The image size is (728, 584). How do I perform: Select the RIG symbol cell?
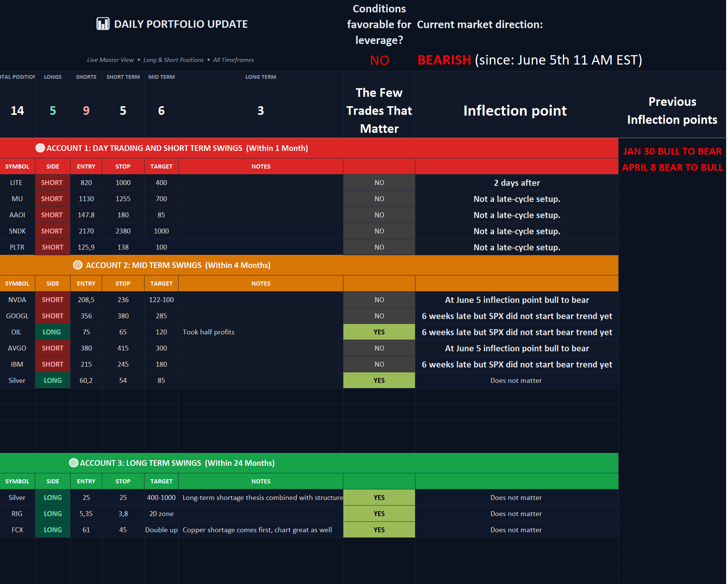(x=17, y=513)
